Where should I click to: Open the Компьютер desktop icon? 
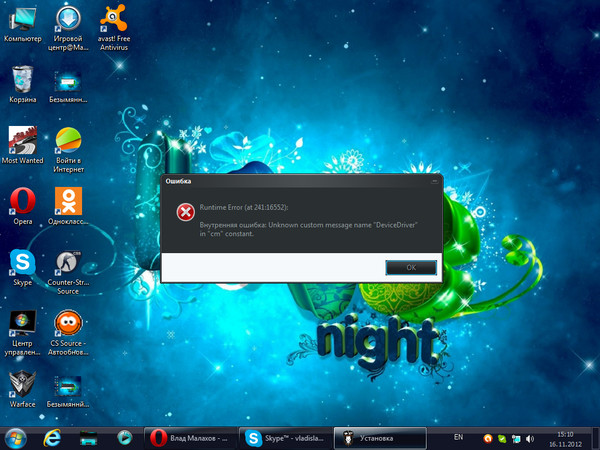(22, 19)
